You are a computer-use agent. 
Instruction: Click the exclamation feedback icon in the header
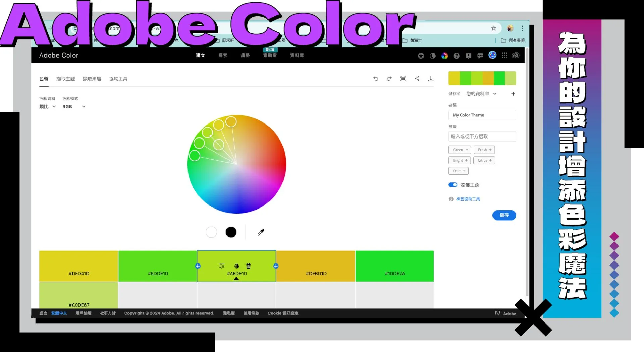click(468, 56)
